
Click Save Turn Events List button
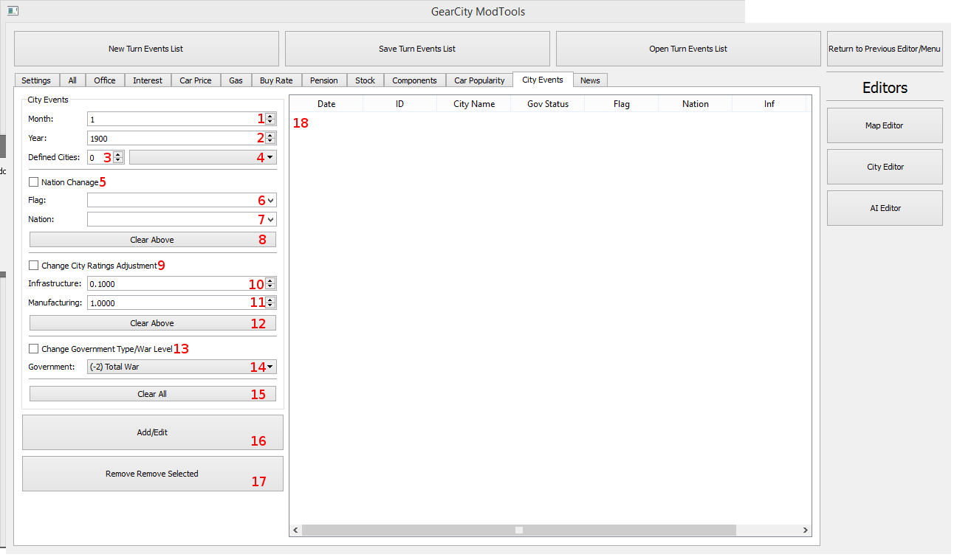point(417,49)
